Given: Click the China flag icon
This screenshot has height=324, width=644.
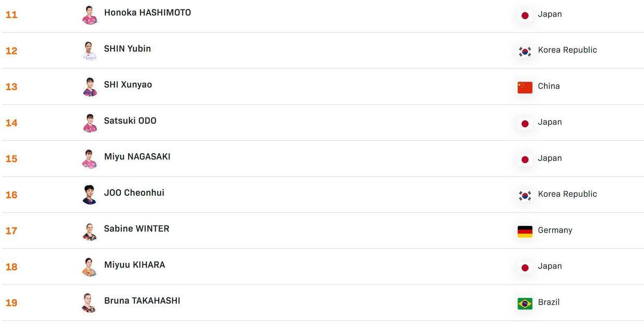Looking at the screenshot, I should coord(525,87).
